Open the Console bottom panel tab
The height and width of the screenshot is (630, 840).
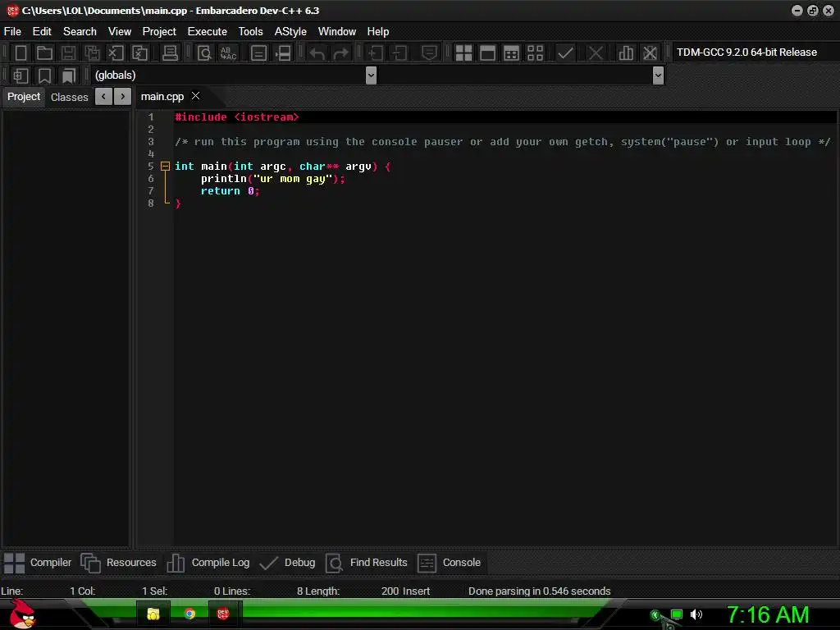point(449,563)
